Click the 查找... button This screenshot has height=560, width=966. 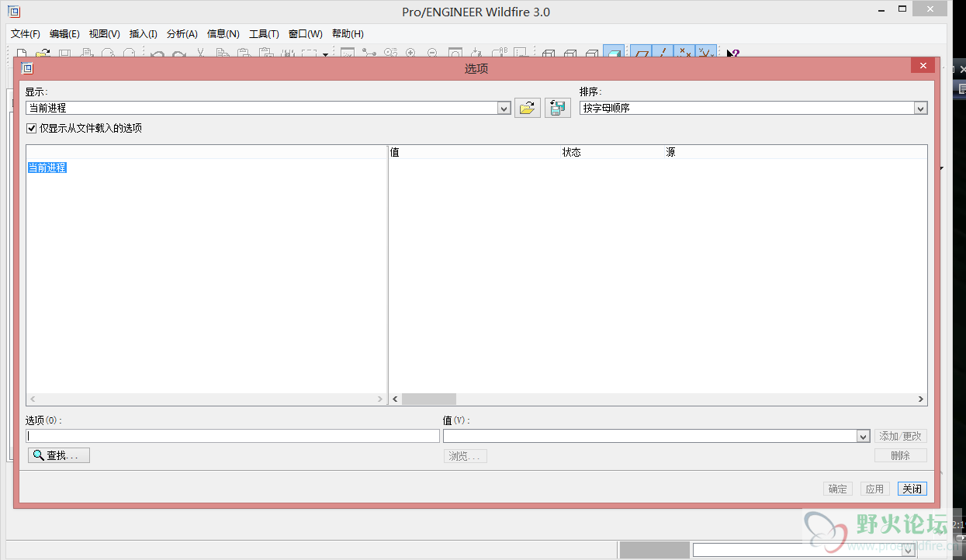click(59, 455)
